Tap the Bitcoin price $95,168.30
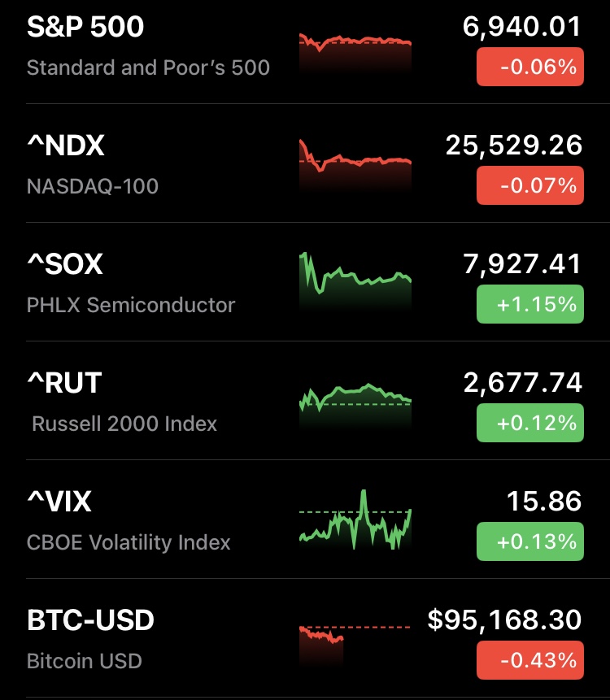This screenshot has height=700, width=610. [x=504, y=620]
